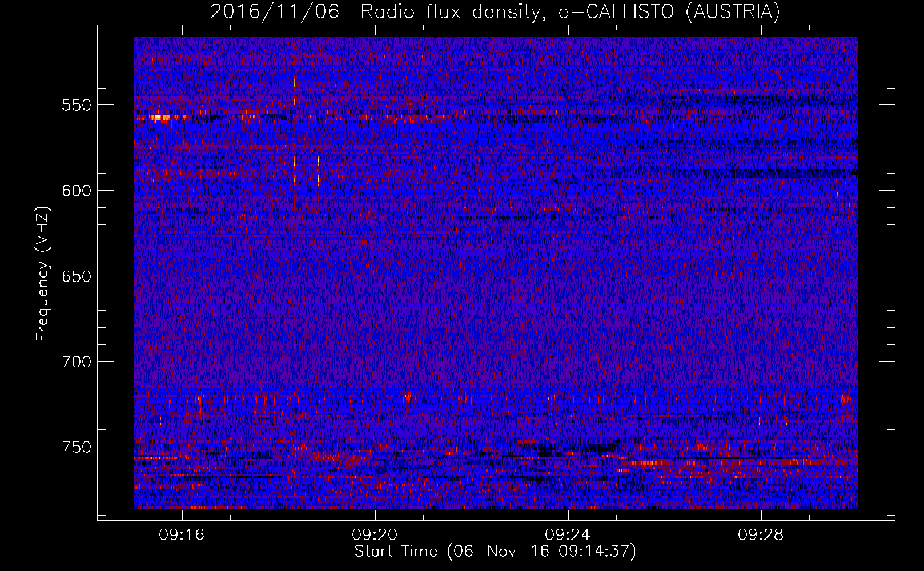The width and height of the screenshot is (924, 571).
Task: Click the 750 frequency tick label
Action: 77,447
